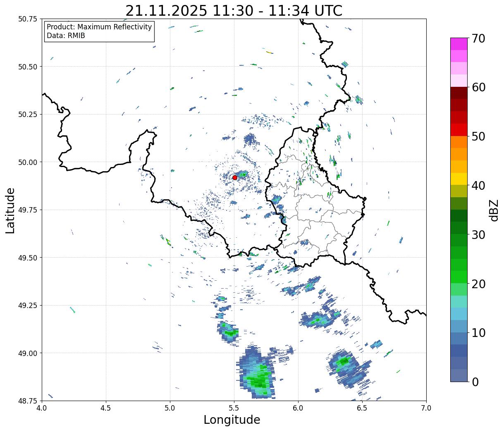The height and width of the screenshot is (430, 504).
Task: Click the colorbar tick label 10
Action: point(478,333)
